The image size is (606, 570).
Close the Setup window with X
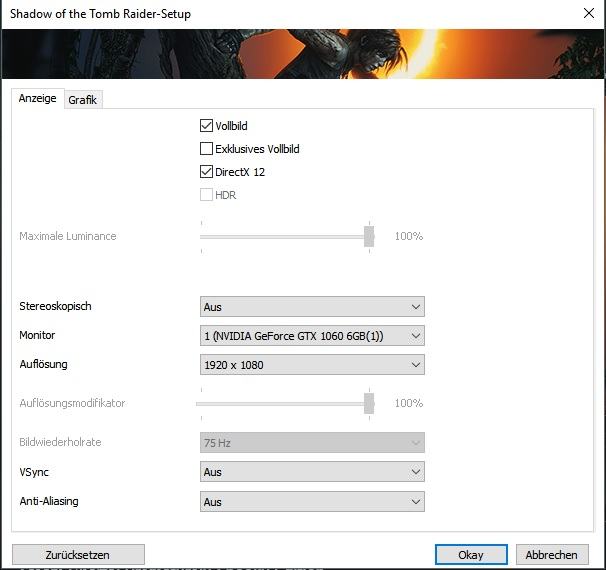pos(589,13)
